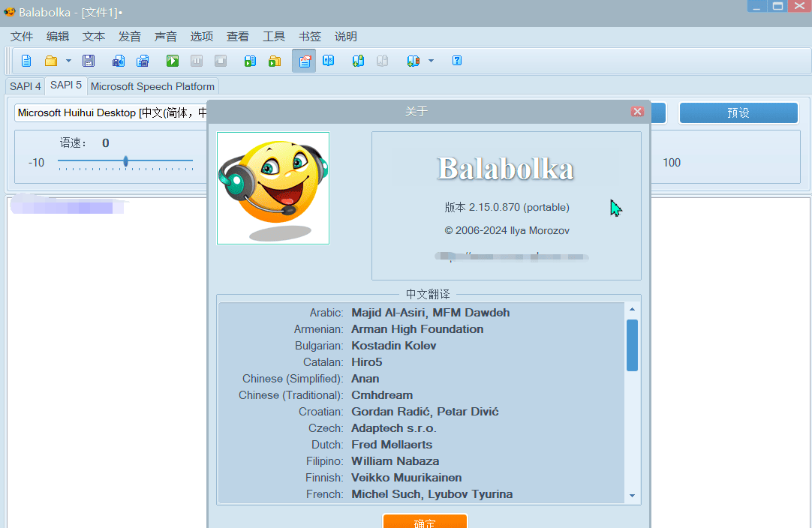Click the named bookmarks icon

[414, 61]
